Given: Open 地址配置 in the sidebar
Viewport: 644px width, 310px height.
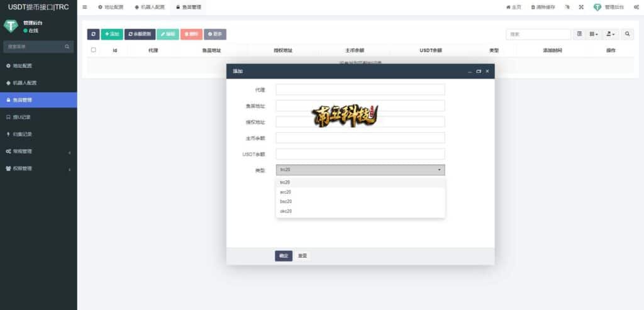Looking at the screenshot, I should (38, 65).
